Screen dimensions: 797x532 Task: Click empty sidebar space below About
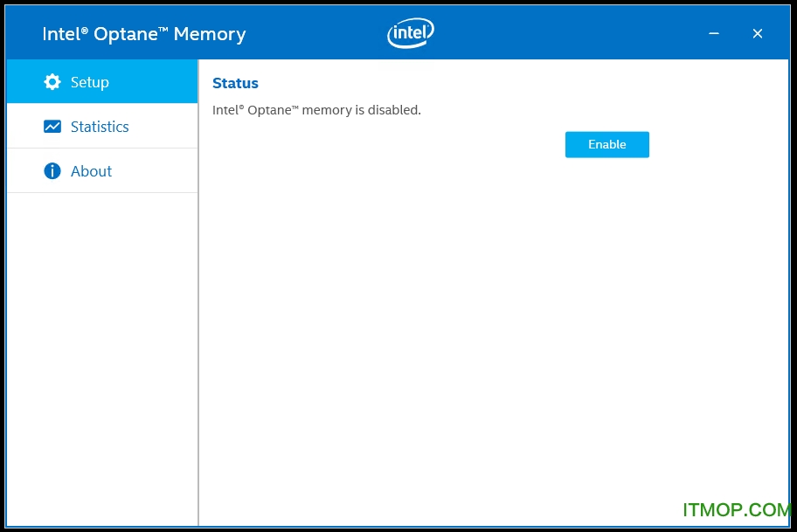coord(102,349)
